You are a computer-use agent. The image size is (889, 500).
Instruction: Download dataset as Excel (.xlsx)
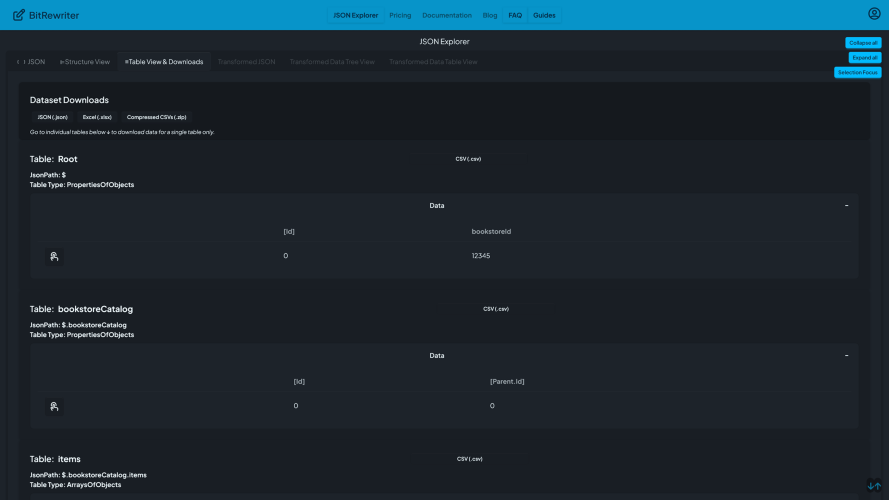click(97, 117)
